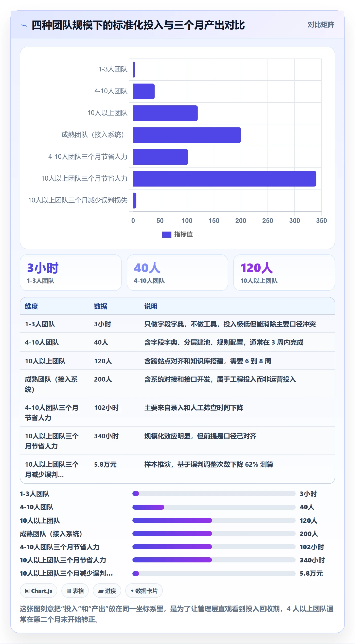Click the progress bar for 1-3人团队

pyautogui.click(x=214, y=494)
